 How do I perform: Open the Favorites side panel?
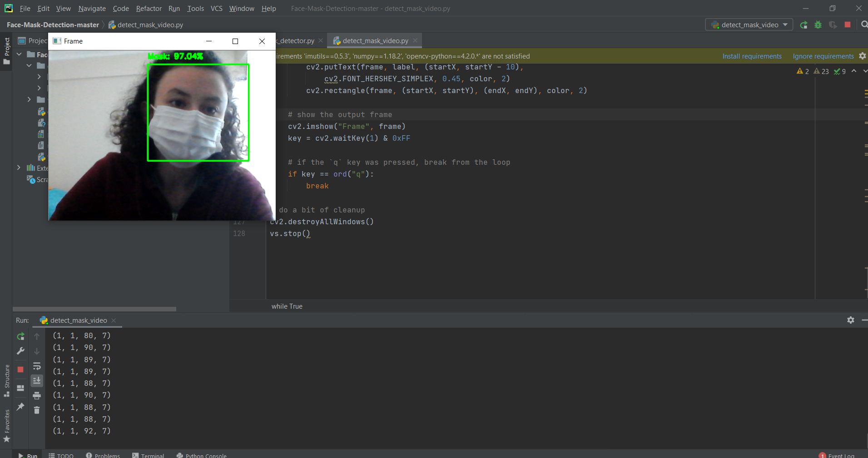tap(7, 426)
